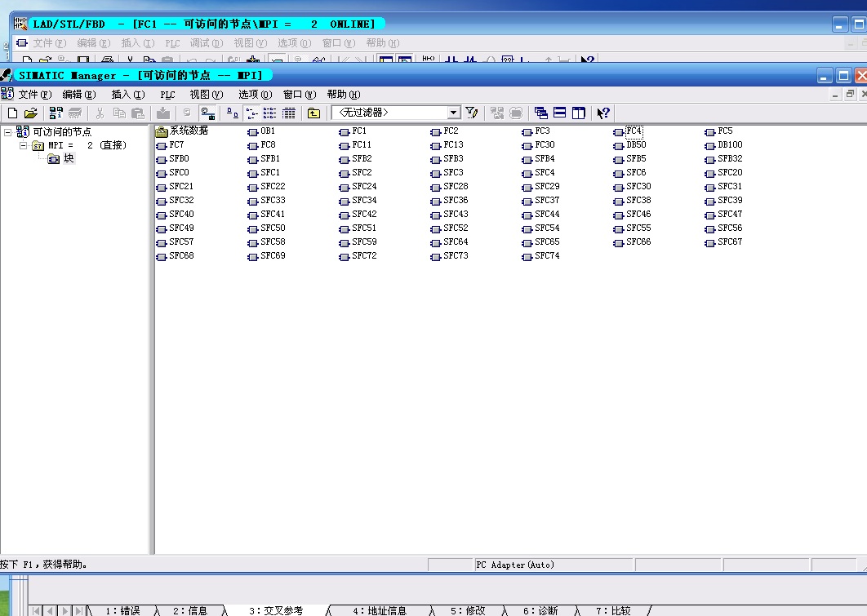Switch to Large Icons view
867x616 pixels.
coord(233,113)
